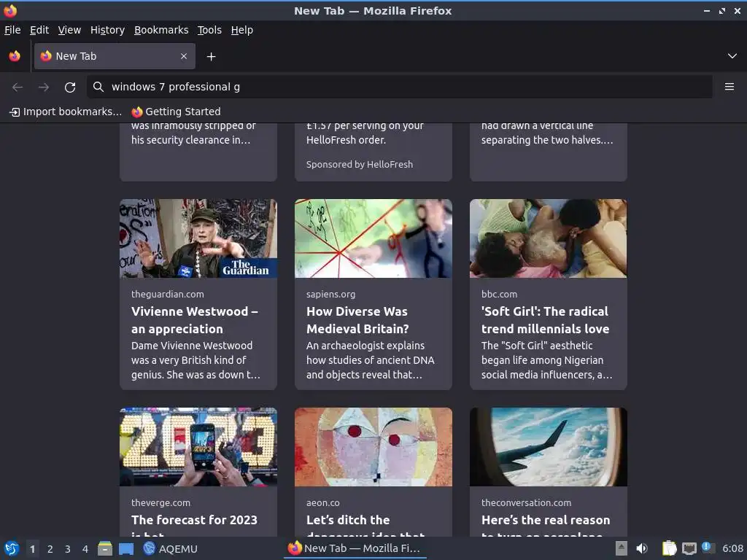The width and height of the screenshot is (747, 560).
Task: Click the search magnifier in address bar
Action: [x=98, y=87]
